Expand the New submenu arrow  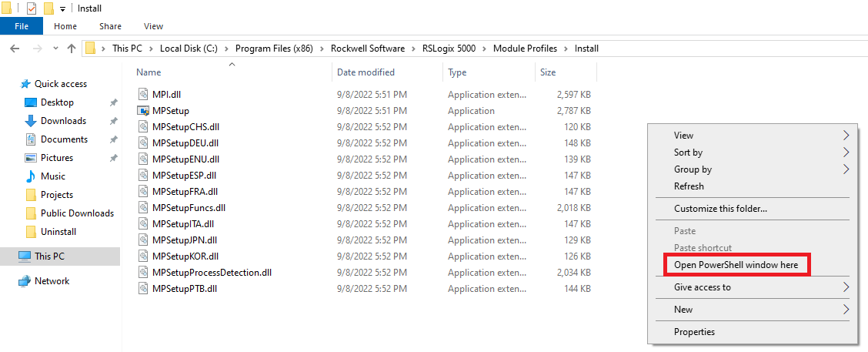pyautogui.click(x=846, y=310)
